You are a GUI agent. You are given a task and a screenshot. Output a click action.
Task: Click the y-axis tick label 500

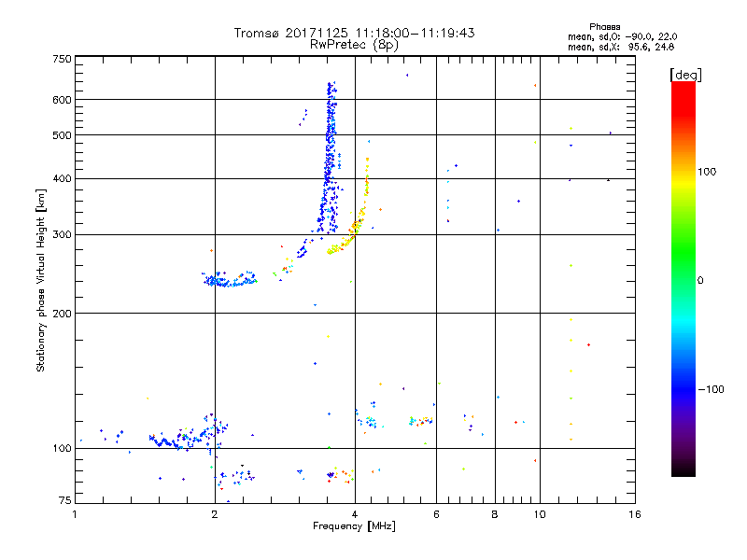point(62,135)
